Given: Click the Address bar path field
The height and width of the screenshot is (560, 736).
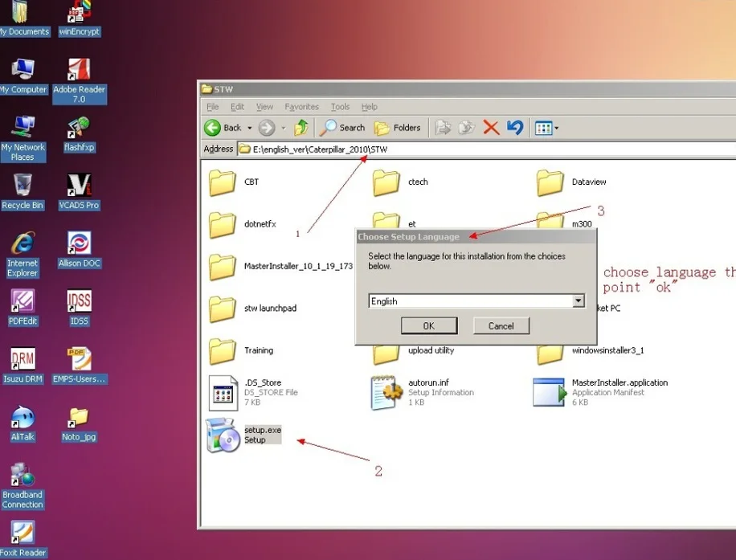Looking at the screenshot, I should (486, 149).
